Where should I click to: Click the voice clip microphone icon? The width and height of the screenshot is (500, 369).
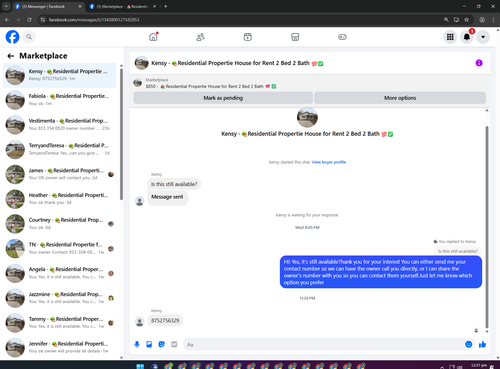tap(137, 344)
